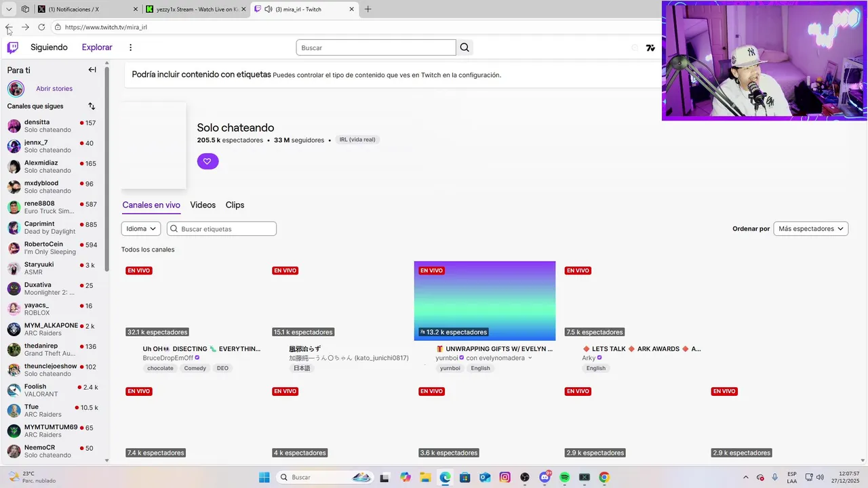Open BruceDropEmOff channel link
868x488 pixels.
(x=167, y=358)
